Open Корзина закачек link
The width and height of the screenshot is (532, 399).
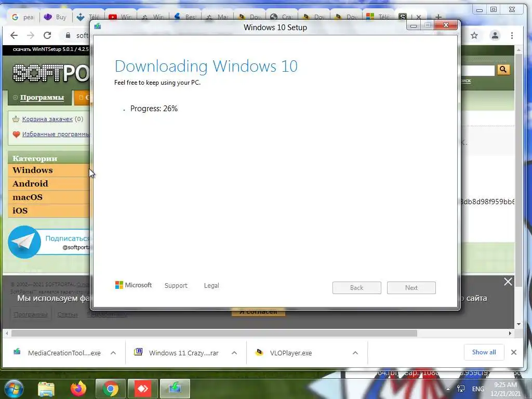(x=47, y=119)
